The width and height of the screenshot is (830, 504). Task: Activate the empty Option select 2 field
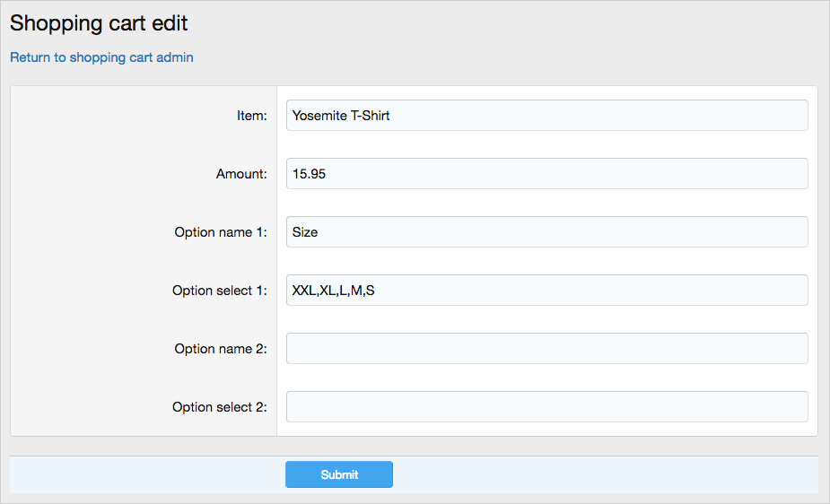[x=546, y=407]
